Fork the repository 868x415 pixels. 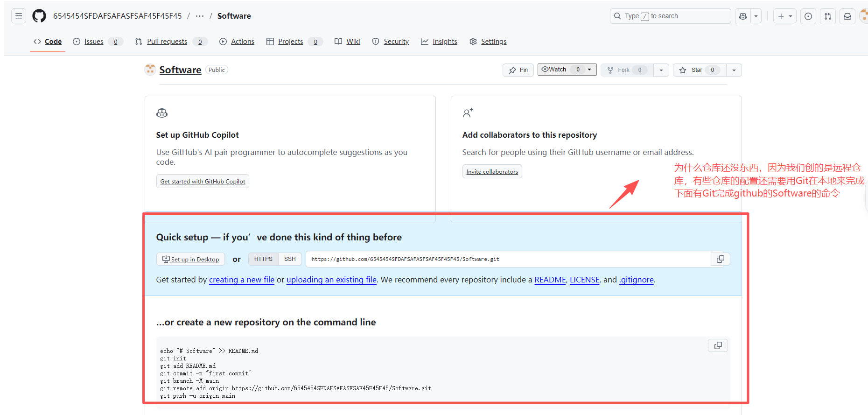(627, 70)
